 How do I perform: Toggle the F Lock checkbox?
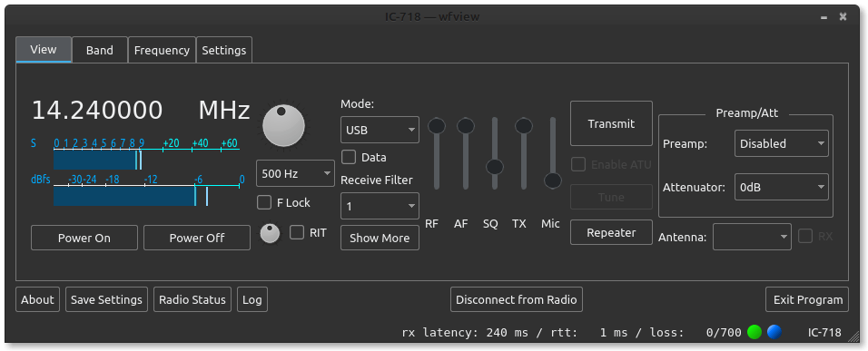pyautogui.click(x=264, y=203)
